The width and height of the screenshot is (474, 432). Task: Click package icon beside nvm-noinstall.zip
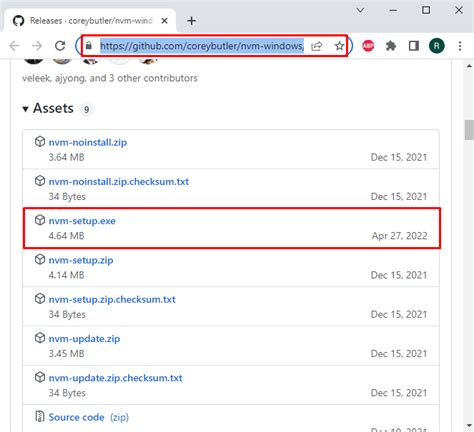(x=40, y=141)
